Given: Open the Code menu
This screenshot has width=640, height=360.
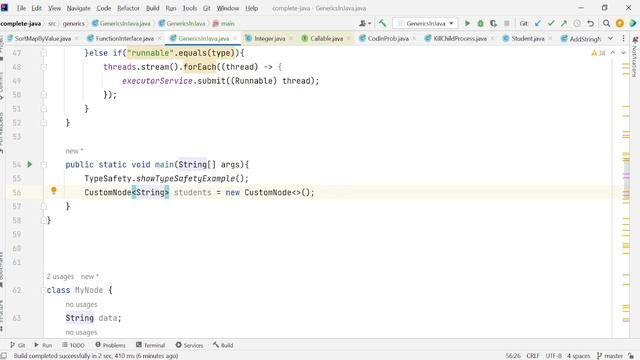Looking at the screenshot, I should coord(104,8).
